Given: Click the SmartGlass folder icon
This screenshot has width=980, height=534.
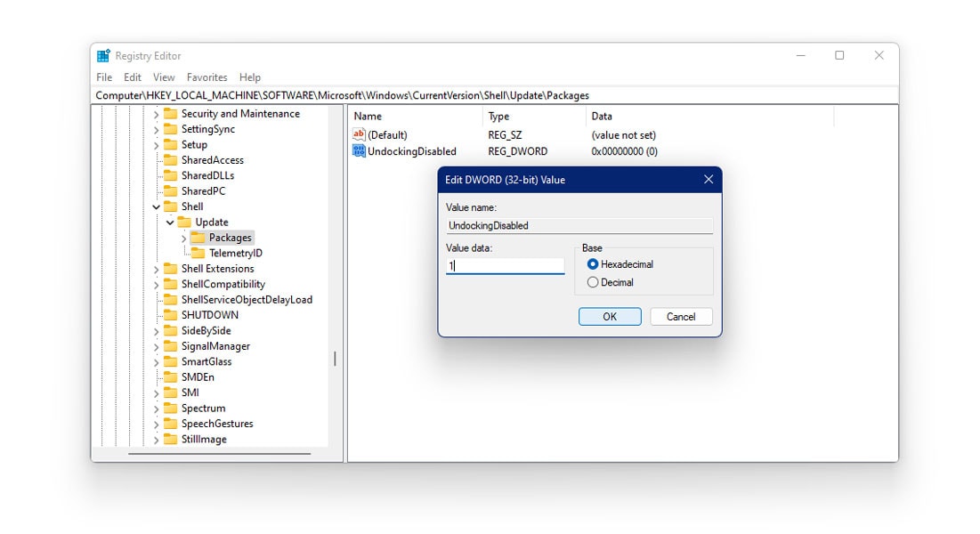Looking at the screenshot, I should [171, 361].
